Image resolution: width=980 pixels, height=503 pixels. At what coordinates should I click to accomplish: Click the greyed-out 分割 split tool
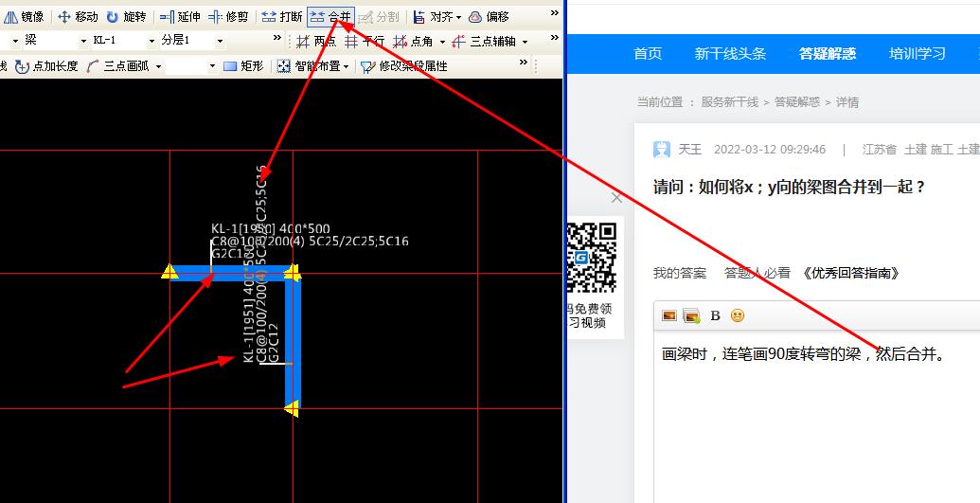(379, 17)
